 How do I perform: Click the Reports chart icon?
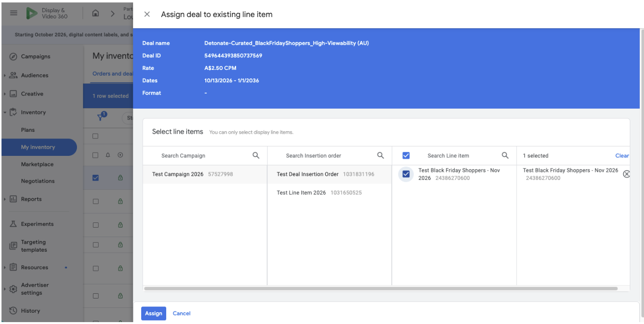(x=13, y=199)
